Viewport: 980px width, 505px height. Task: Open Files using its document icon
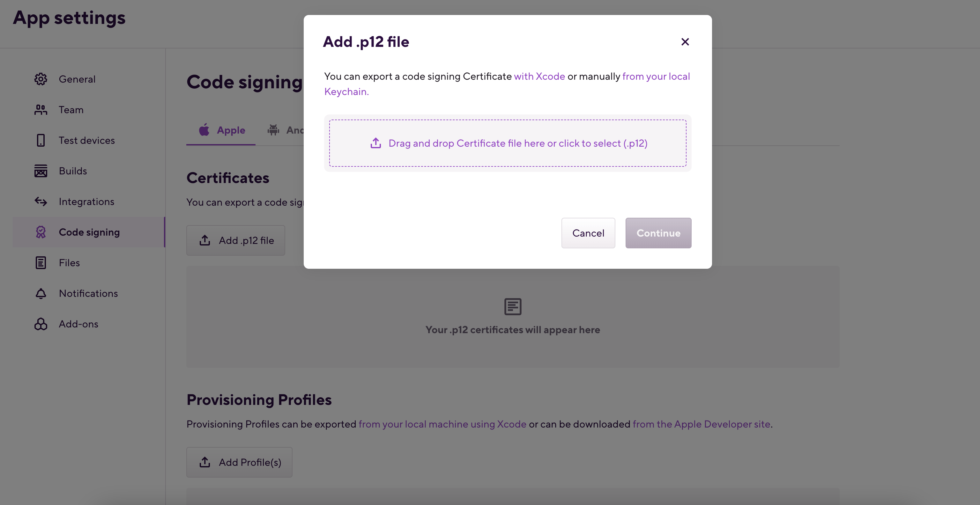(41, 262)
